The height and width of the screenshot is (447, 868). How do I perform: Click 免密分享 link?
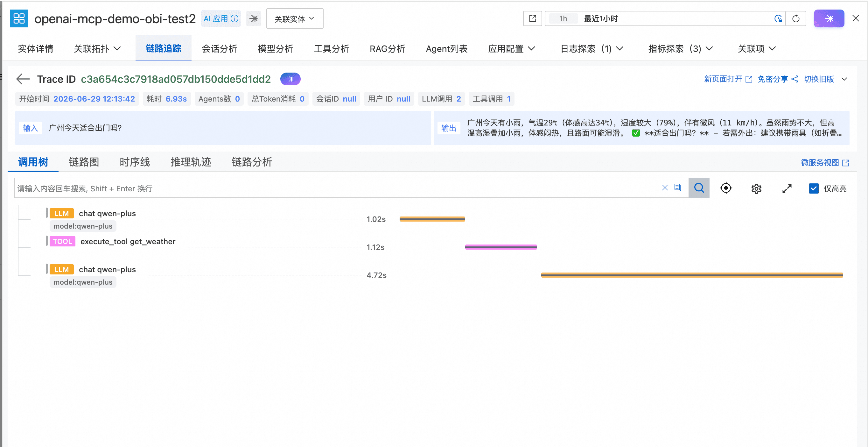point(777,79)
